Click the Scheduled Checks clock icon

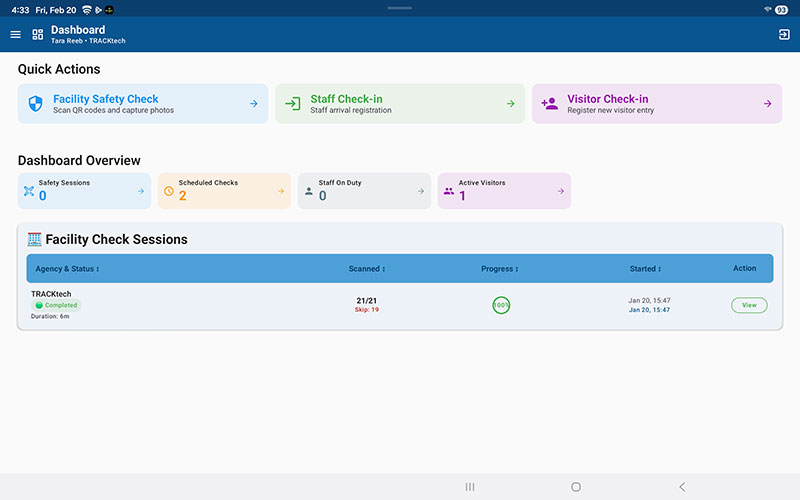point(168,190)
